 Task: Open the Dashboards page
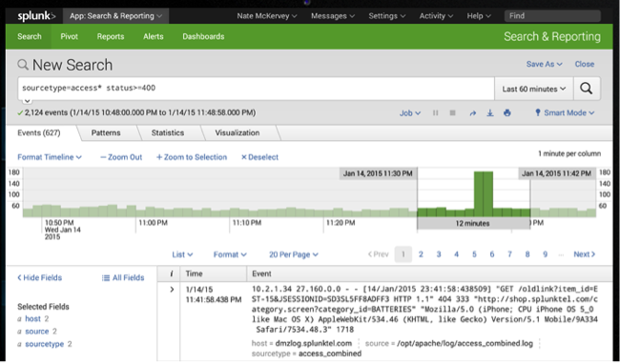pos(203,37)
